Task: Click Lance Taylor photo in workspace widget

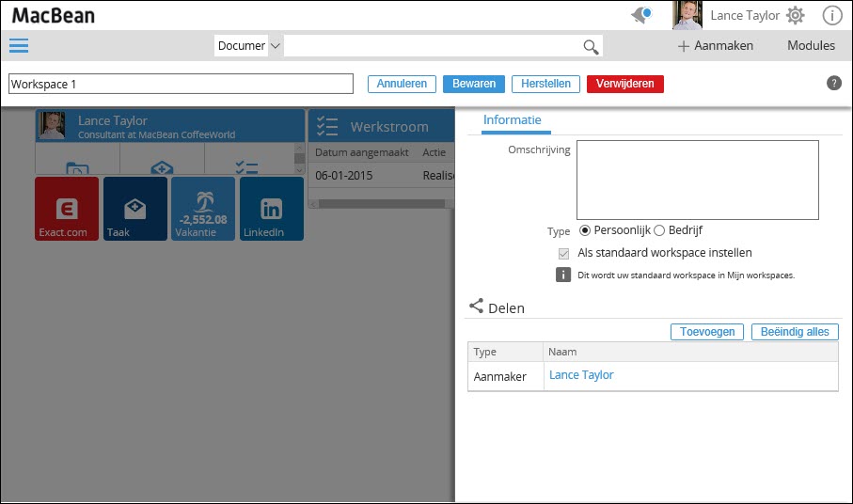Action: (x=53, y=126)
